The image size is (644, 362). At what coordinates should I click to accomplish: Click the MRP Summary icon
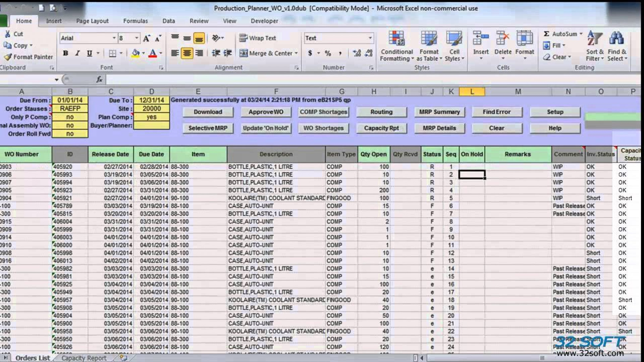pos(438,111)
